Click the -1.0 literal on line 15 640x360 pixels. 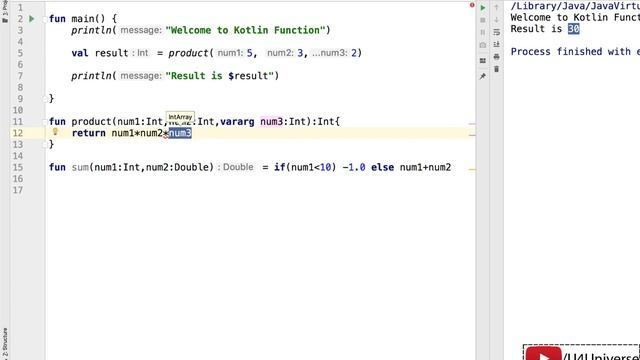354,167
